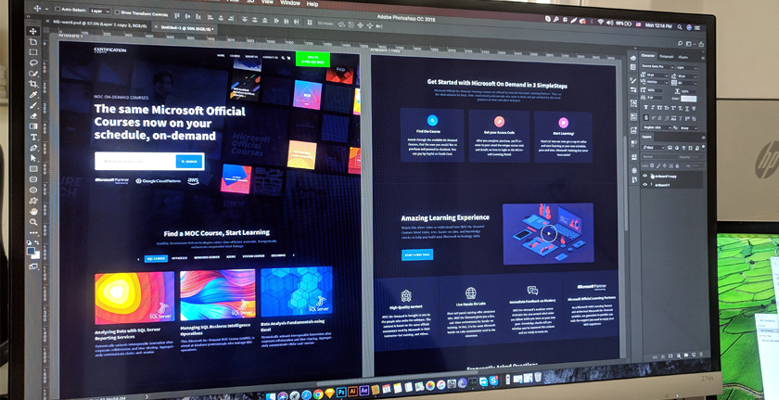
Task: Open macOS Spotlight search in menu bar
Action: click(680, 27)
